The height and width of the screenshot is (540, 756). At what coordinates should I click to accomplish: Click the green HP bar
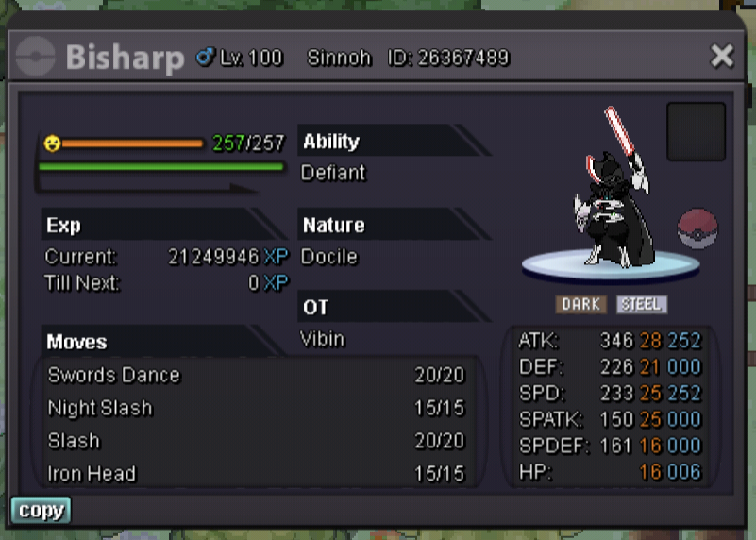point(161,167)
